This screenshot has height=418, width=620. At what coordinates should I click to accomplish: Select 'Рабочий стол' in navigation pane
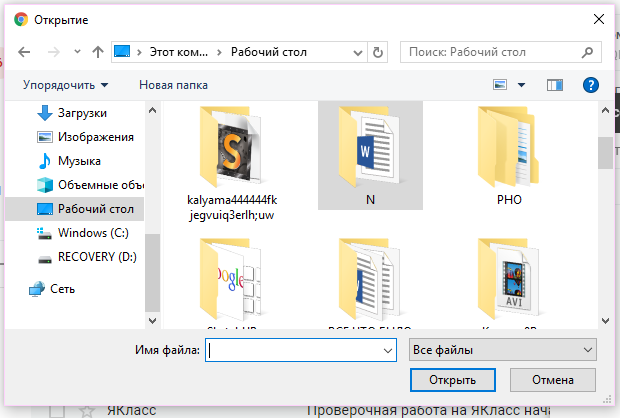(74, 209)
